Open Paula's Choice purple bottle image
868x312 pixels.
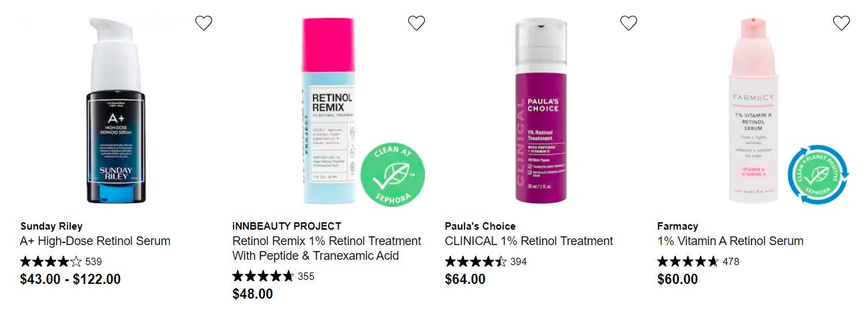coord(541,110)
